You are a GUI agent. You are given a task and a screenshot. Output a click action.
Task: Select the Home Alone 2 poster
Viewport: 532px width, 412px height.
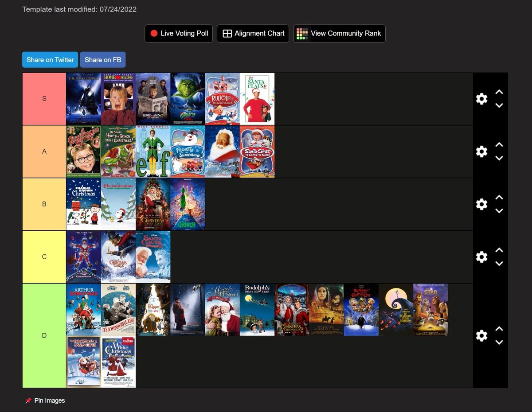tap(153, 99)
